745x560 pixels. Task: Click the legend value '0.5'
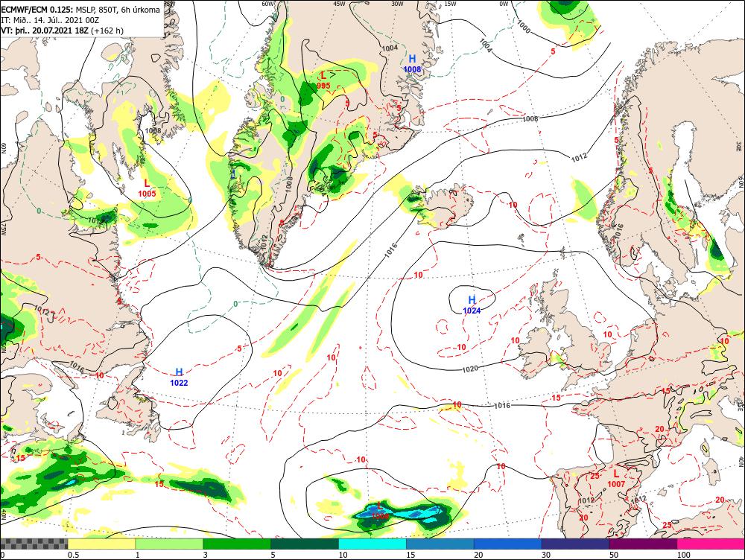[x=73, y=555]
